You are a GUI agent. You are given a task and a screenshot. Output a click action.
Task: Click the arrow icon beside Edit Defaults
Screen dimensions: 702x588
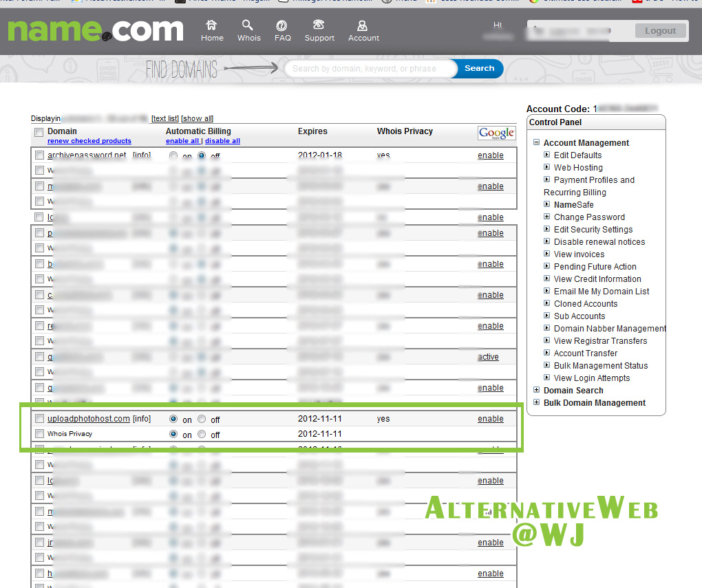click(x=547, y=155)
